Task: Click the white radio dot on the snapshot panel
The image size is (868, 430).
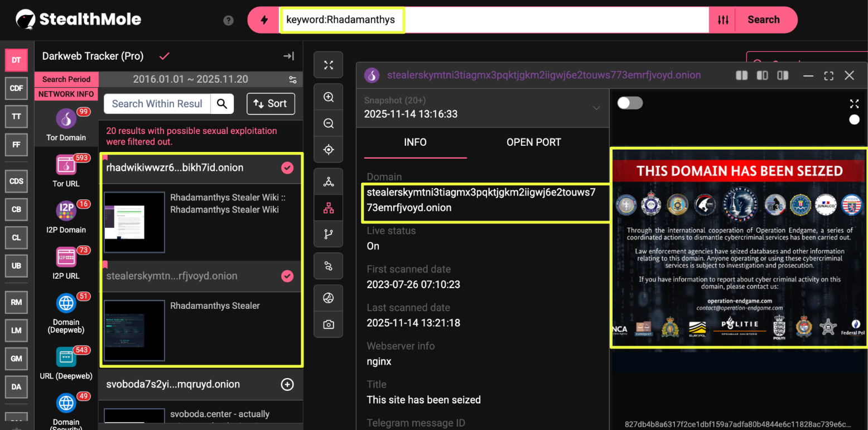Action: tap(854, 119)
